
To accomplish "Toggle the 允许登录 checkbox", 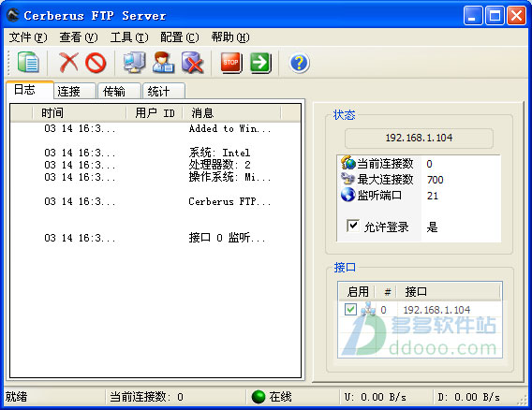I will point(353,226).
